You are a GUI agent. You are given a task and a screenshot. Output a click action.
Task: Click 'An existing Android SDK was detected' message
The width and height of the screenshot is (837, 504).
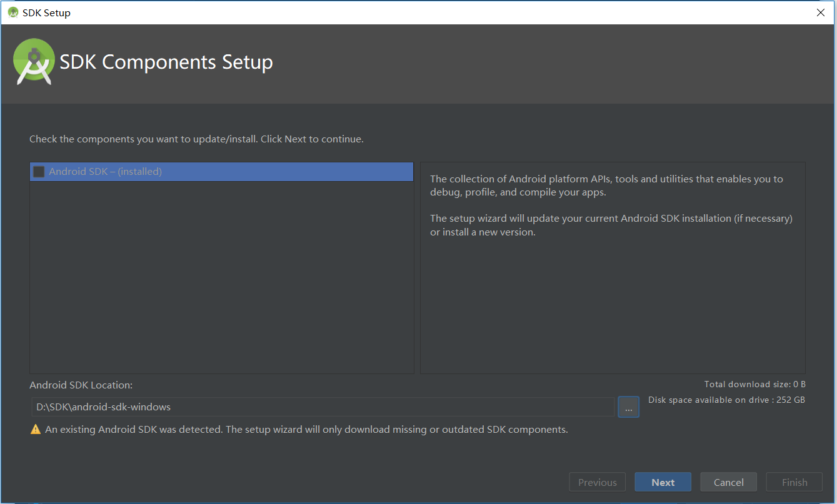tap(306, 430)
